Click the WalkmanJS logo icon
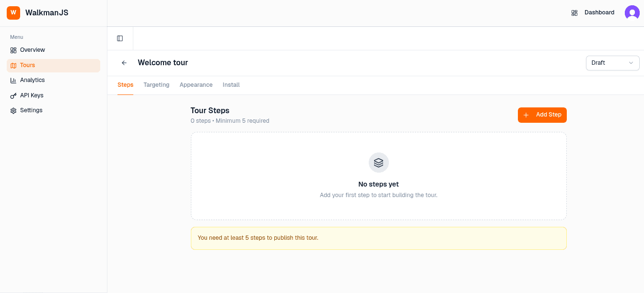The image size is (644, 293). click(x=13, y=12)
